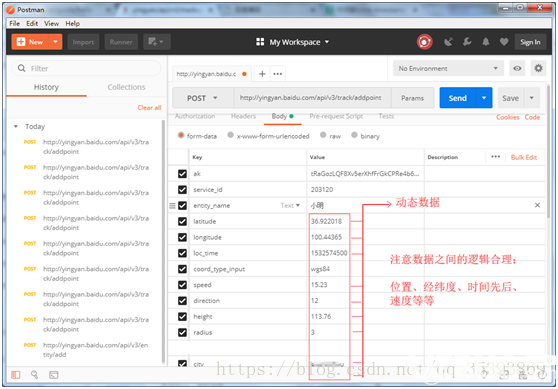This screenshot has height=389, width=558.
Task: Select form-data body type
Action: [181, 135]
